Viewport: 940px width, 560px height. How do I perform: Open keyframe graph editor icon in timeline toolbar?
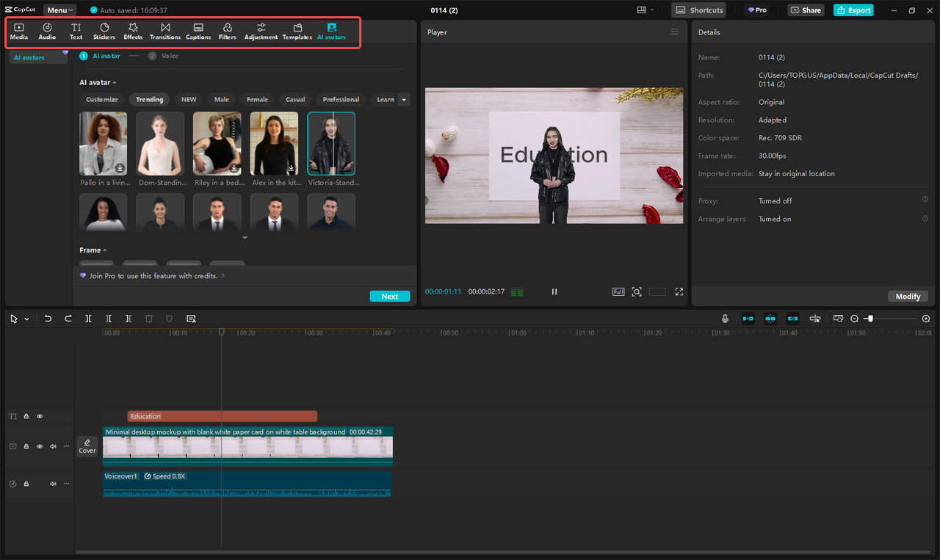pyautogui.click(x=838, y=318)
